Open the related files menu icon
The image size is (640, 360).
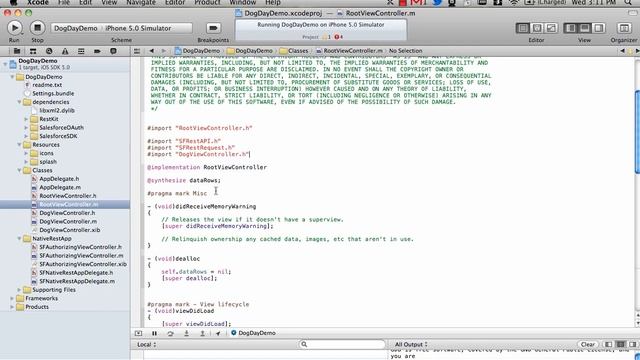(137, 51)
